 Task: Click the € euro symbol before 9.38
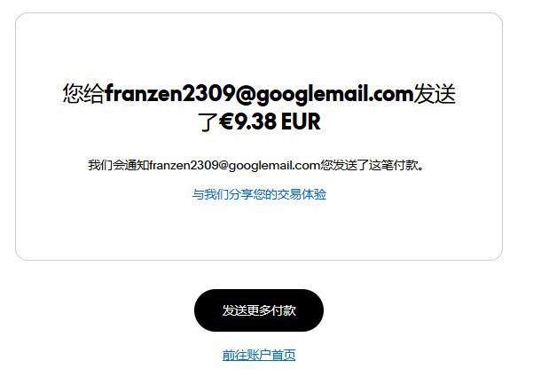(227, 122)
